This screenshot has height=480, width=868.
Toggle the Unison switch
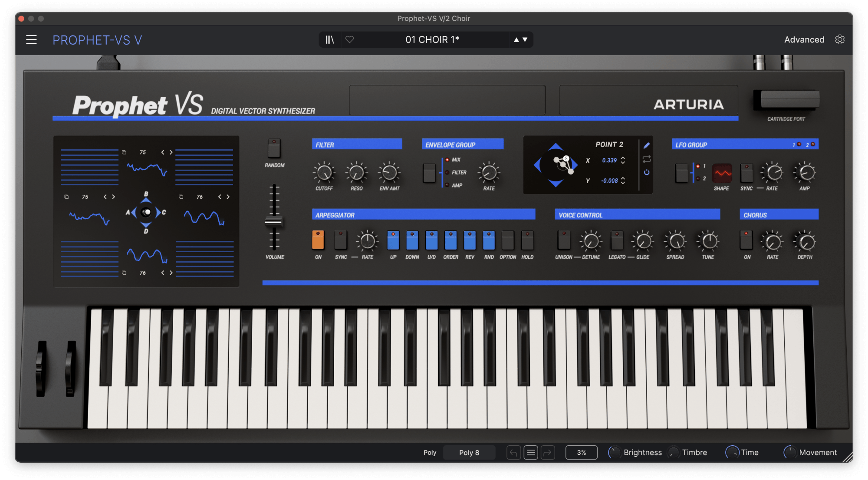tap(564, 240)
